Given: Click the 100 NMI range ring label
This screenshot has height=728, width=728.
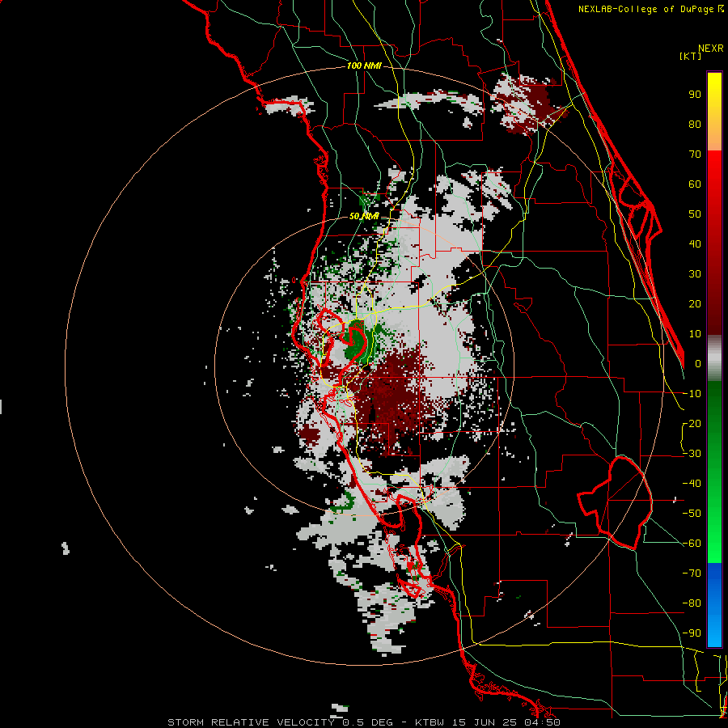Looking at the screenshot, I should [364, 66].
